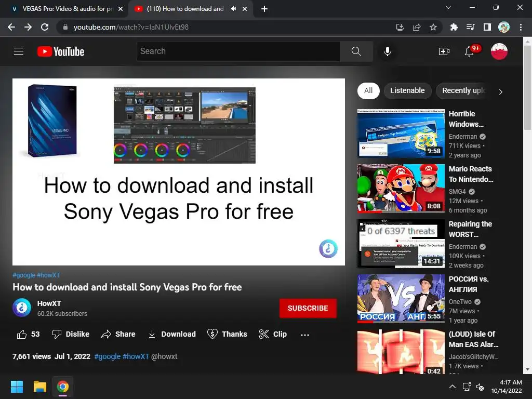
Task: Click the #howXT hashtag above the title
Action: [x=48, y=275]
